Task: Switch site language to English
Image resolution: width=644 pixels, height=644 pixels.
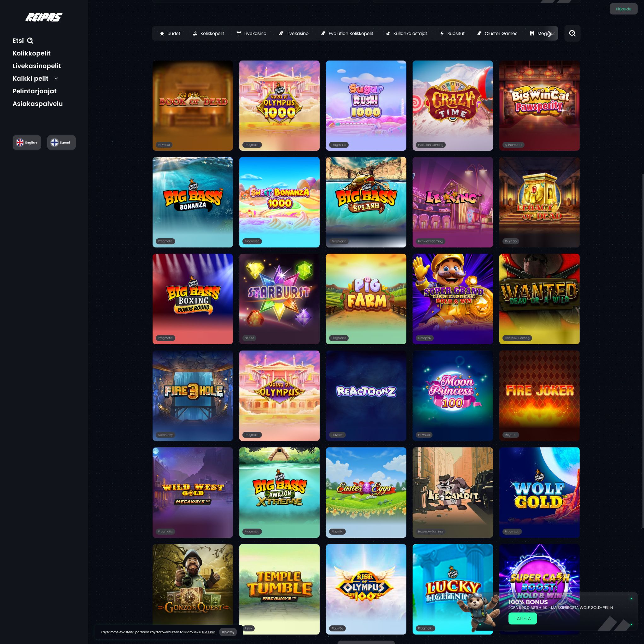Action: tap(27, 142)
